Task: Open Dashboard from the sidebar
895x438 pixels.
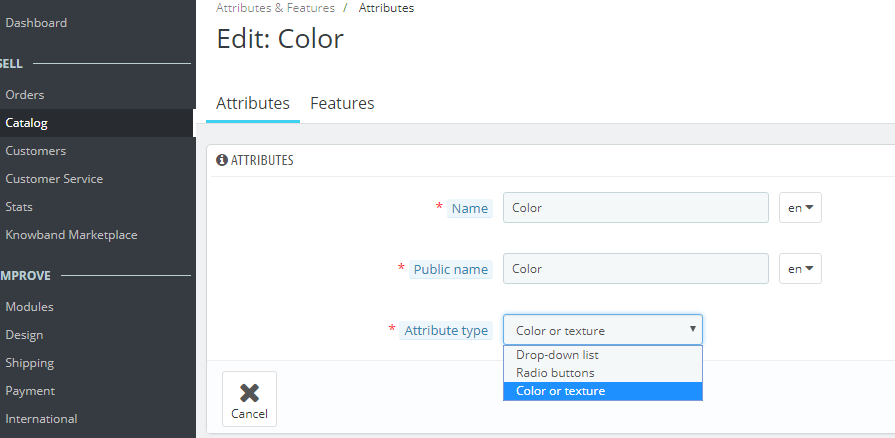Action: (x=36, y=23)
